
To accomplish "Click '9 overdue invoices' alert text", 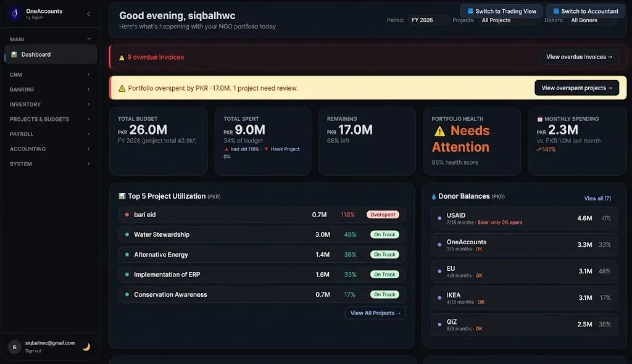I will click(x=156, y=57).
